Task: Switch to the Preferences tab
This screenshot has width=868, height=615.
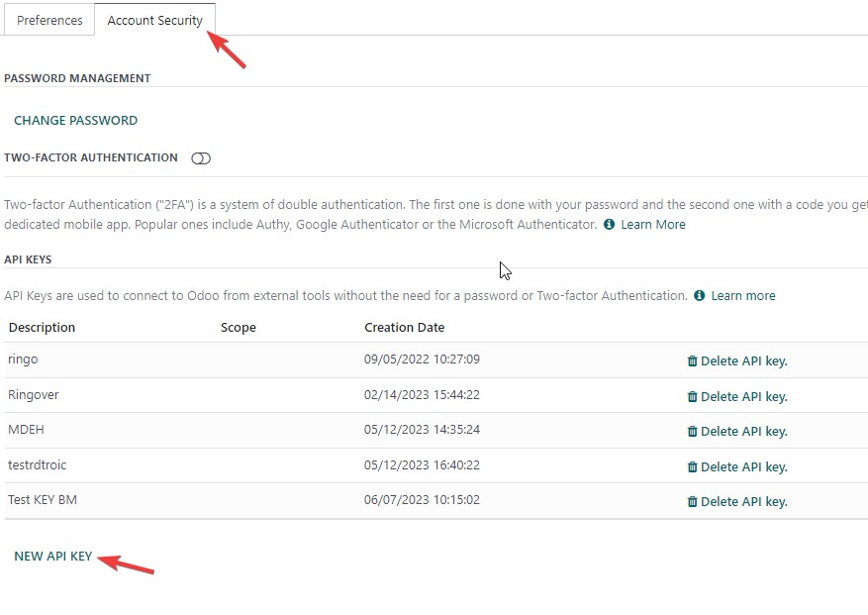Action: (49, 21)
